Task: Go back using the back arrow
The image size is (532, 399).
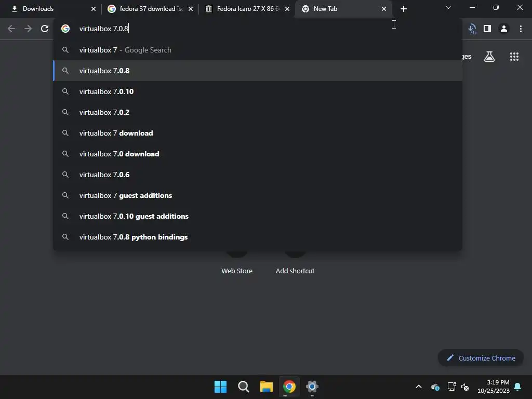Action: point(11,29)
